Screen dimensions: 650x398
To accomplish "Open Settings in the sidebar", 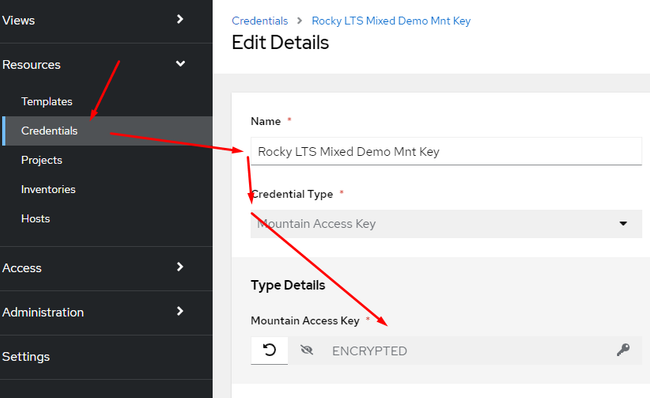I will 26,357.
